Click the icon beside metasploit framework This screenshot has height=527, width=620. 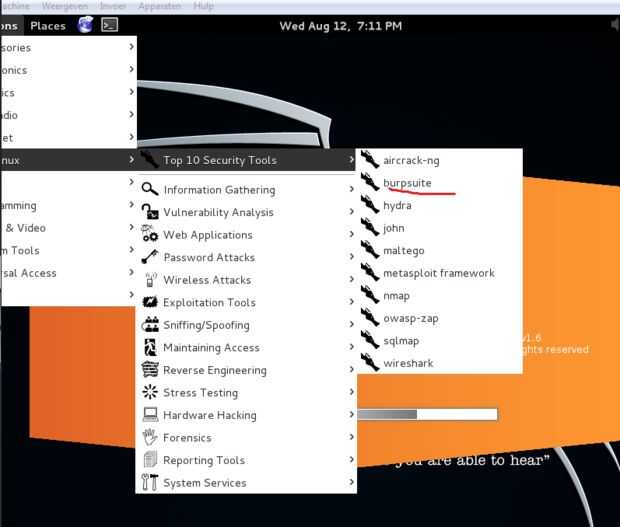(x=370, y=272)
